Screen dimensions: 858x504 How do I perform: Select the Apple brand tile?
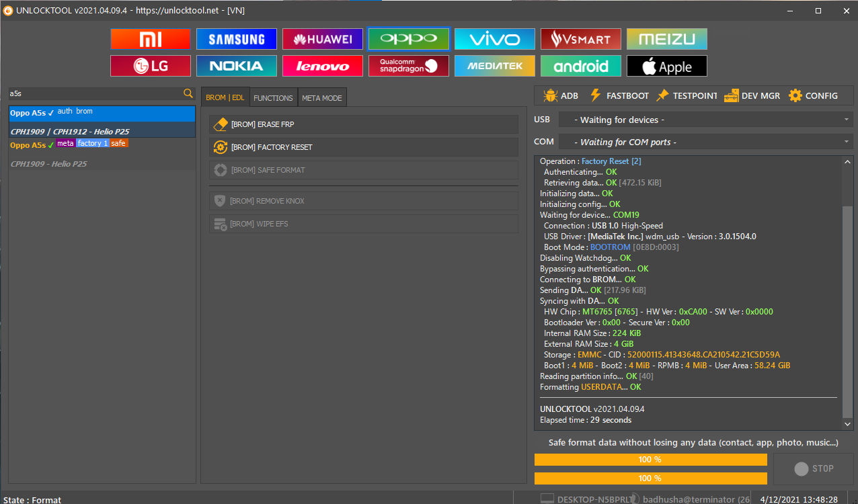pos(667,66)
